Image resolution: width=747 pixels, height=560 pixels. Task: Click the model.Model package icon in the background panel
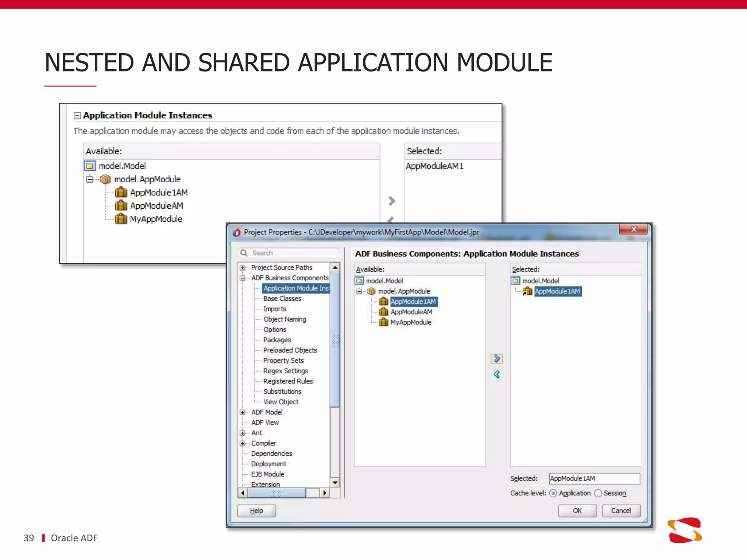pyautogui.click(x=90, y=166)
